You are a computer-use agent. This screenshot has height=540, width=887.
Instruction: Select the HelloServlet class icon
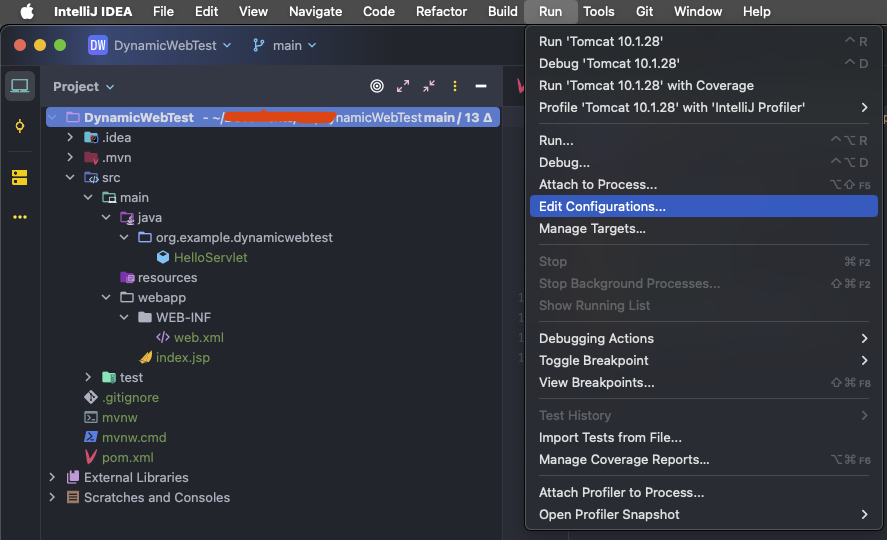click(163, 257)
